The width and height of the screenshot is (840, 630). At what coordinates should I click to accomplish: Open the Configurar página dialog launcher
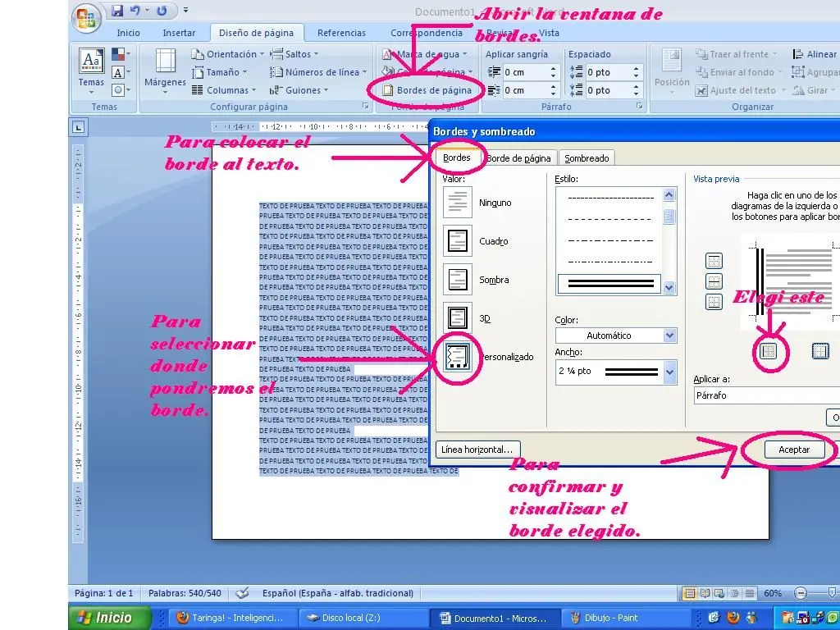[365, 107]
